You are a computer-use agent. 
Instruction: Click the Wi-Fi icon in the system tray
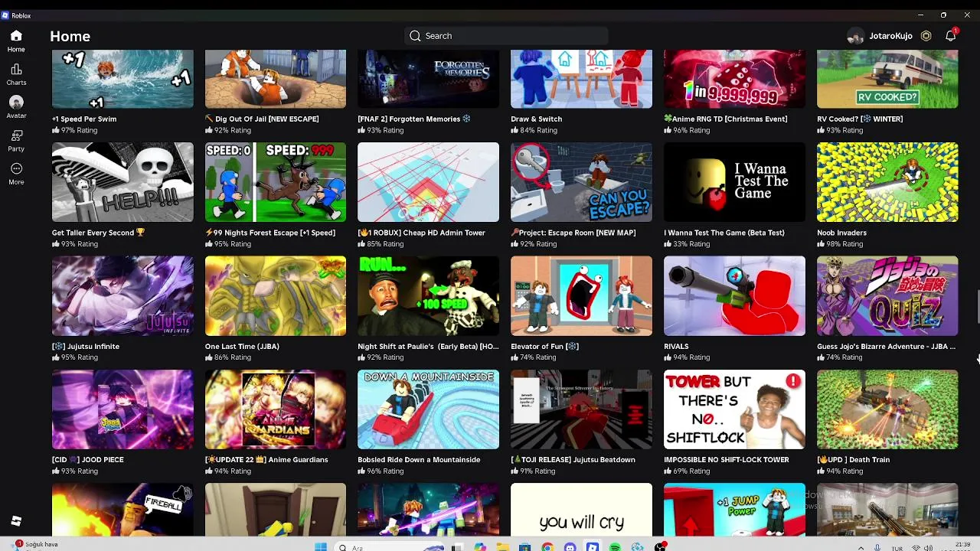tap(916, 548)
